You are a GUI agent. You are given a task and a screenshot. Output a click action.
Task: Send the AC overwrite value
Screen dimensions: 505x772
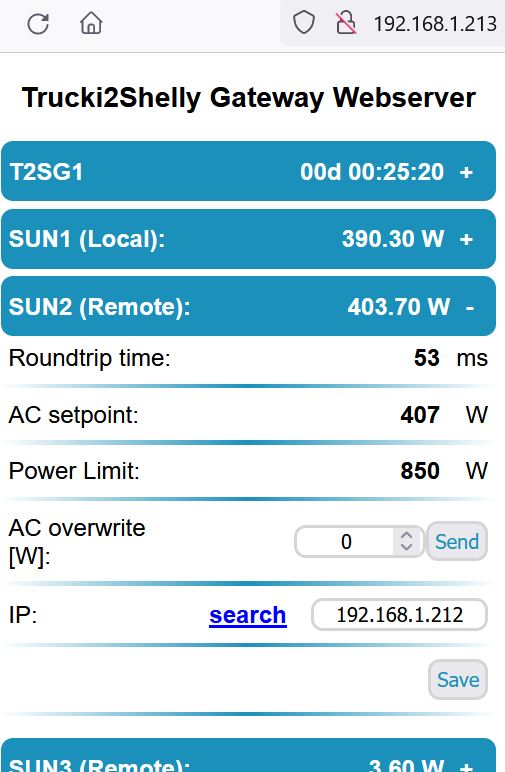tap(457, 541)
